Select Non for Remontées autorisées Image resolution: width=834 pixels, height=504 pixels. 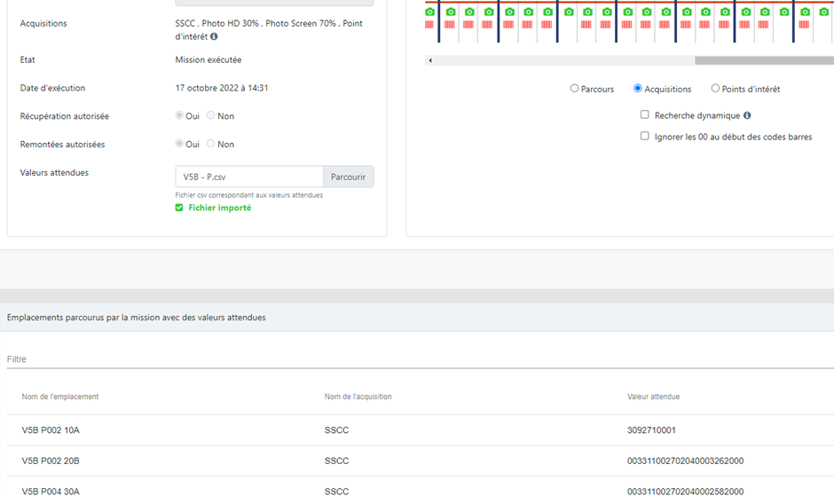210,143
